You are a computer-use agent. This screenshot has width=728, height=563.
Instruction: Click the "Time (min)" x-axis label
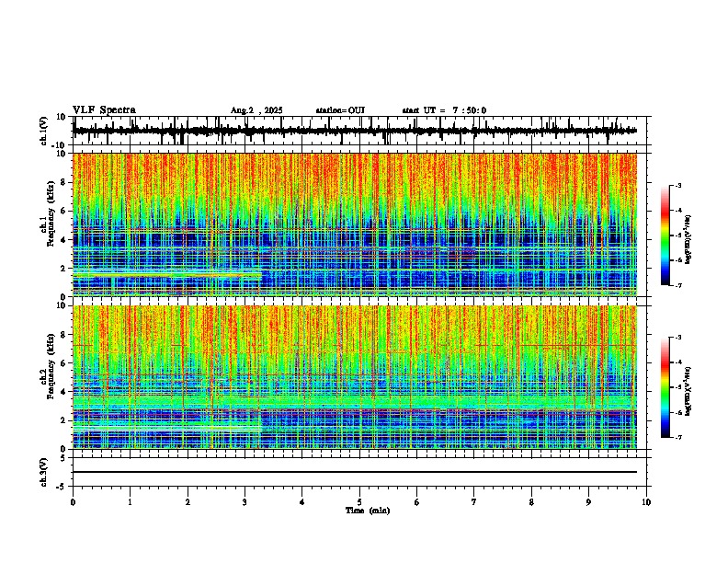[368, 511]
